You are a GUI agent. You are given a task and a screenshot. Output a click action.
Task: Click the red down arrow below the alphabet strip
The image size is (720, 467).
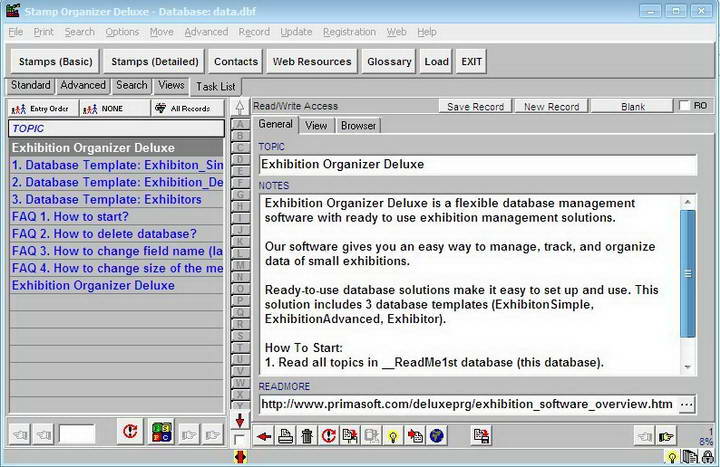tap(240, 421)
